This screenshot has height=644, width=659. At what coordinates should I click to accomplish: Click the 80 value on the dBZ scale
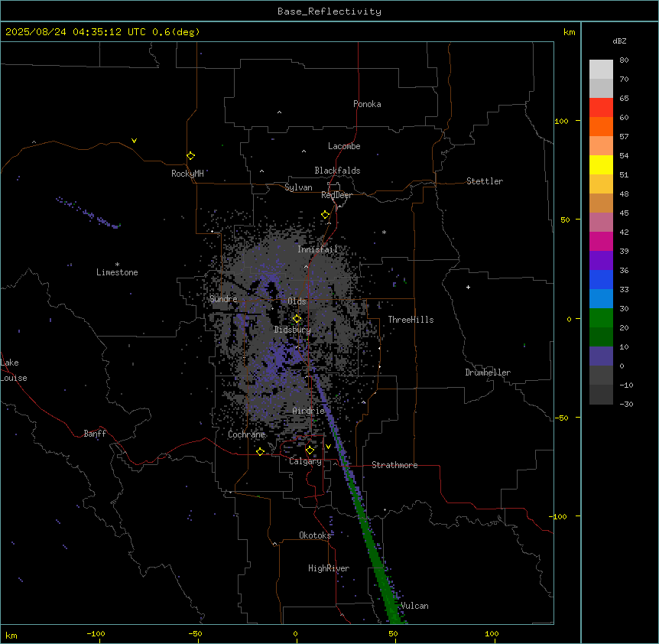(624, 60)
